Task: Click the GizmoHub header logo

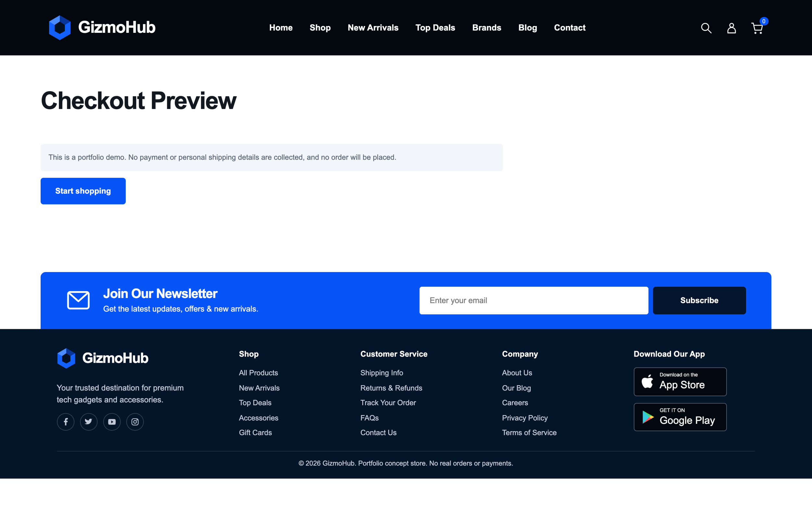Action: pos(102,28)
